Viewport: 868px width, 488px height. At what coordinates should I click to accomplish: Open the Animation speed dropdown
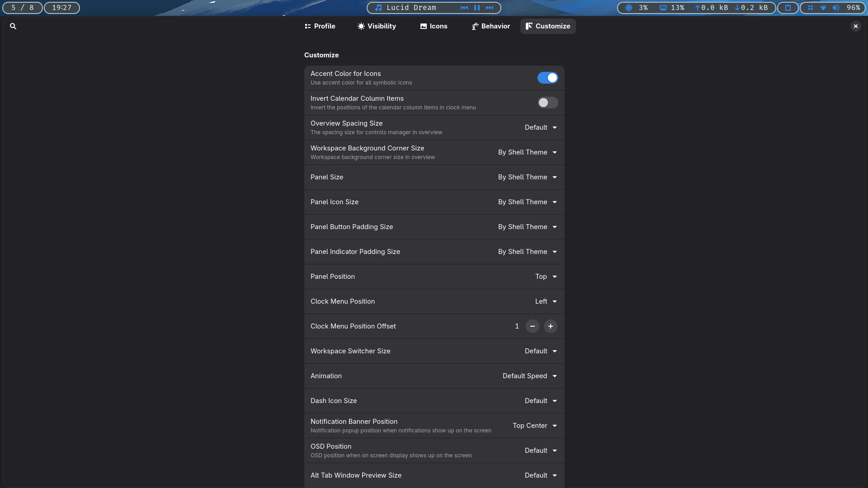click(529, 376)
